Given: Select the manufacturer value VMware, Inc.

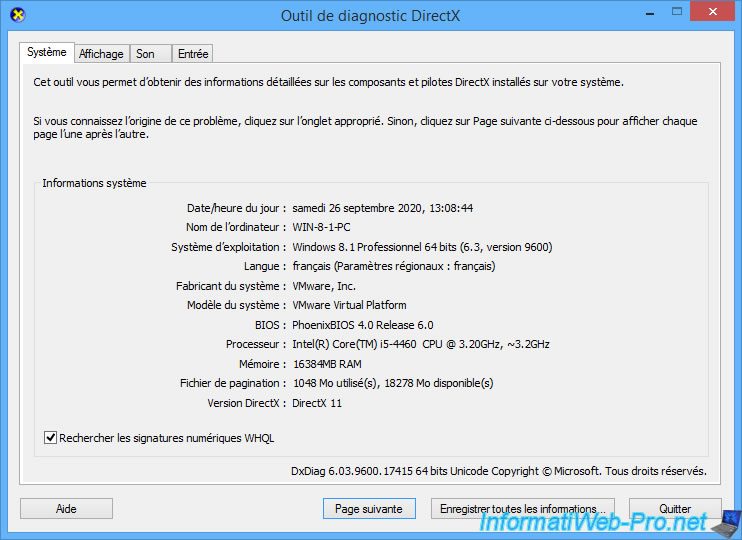Looking at the screenshot, I should (324, 286).
